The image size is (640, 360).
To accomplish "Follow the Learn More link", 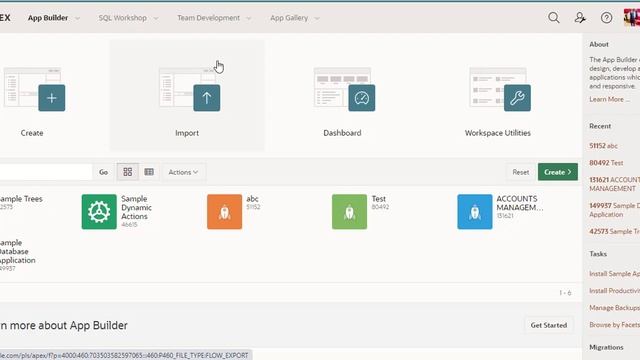I will [x=609, y=99].
